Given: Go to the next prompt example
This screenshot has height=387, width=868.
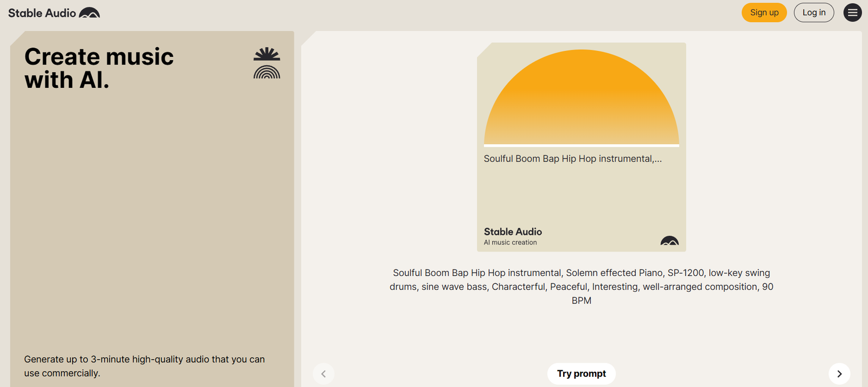Looking at the screenshot, I should 839,373.
